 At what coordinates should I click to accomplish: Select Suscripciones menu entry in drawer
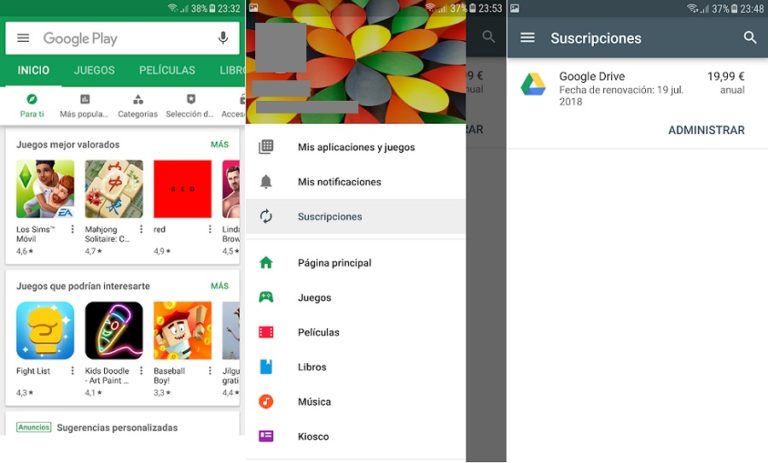point(356,216)
